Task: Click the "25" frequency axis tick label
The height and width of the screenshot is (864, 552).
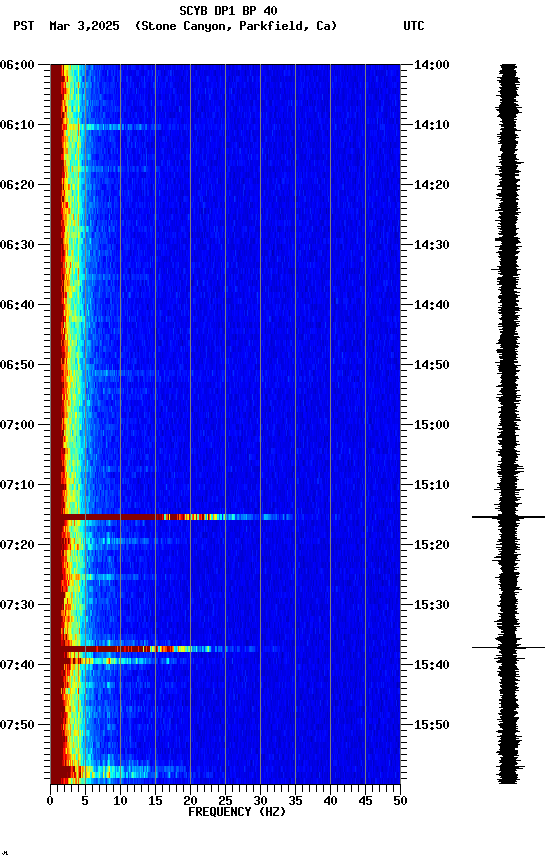Action: [x=225, y=801]
